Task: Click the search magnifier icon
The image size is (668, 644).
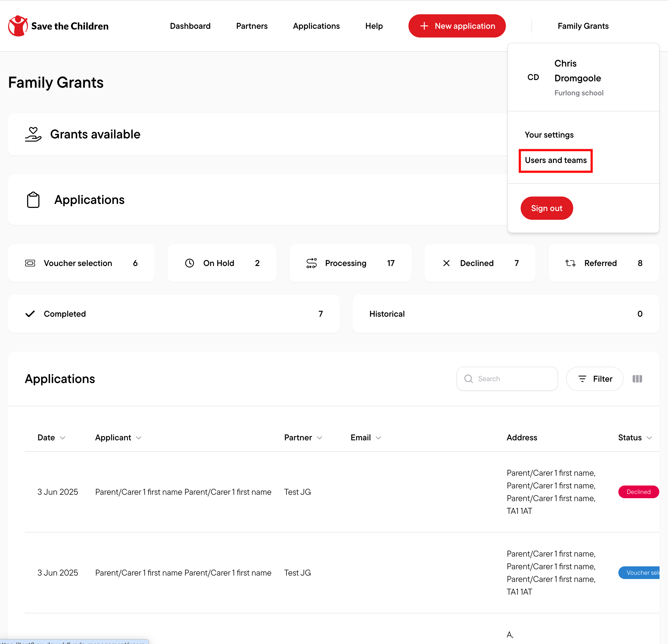Action: (469, 379)
